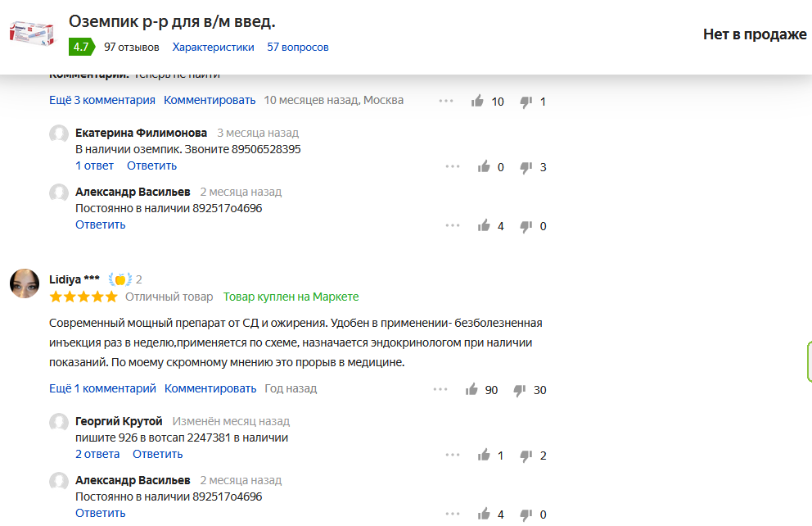Open Екатерина Филимонова's name
This screenshot has height=526, width=812.
[x=141, y=133]
